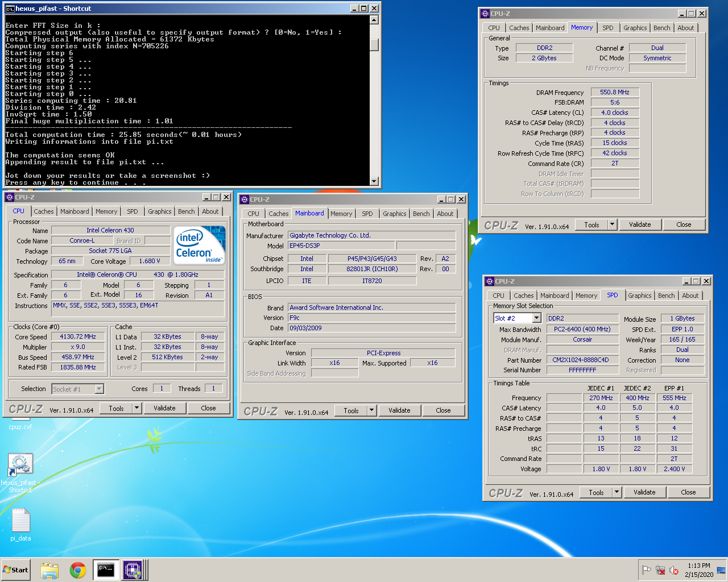728x582 pixels.
Task: Launch Google Chrome from taskbar
Action: (78, 570)
